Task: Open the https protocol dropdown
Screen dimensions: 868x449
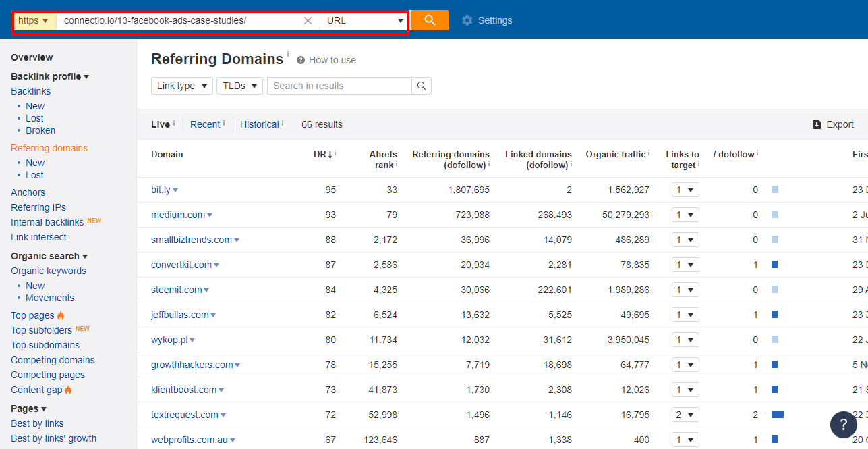Action: point(34,20)
